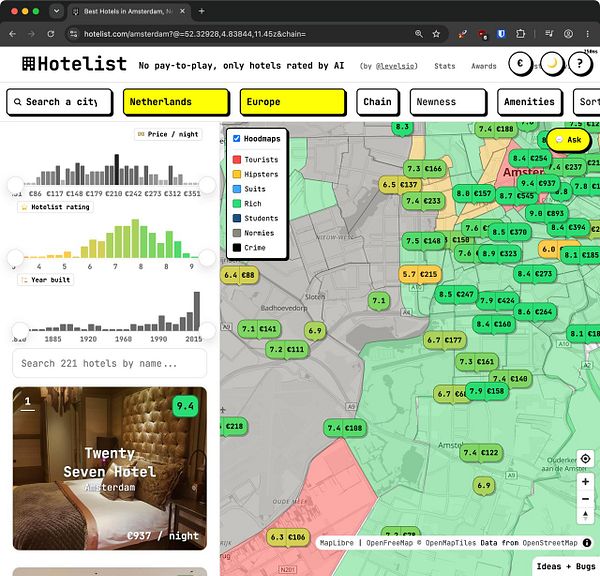Select the 5.7 €215 map marker

click(420, 274)
